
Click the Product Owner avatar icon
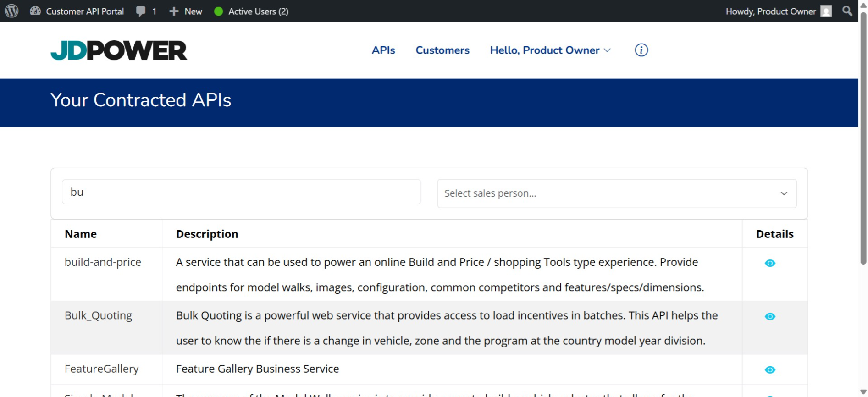click(x=826, y=11)
